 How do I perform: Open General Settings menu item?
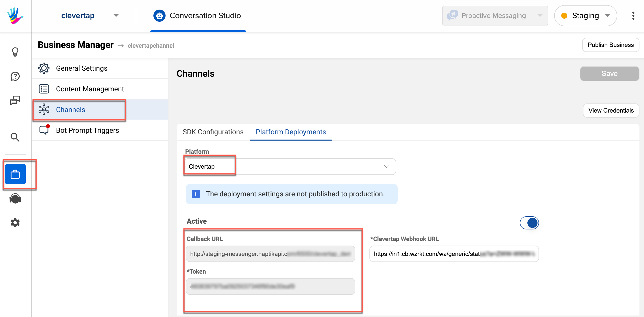[x=100, y=68]
